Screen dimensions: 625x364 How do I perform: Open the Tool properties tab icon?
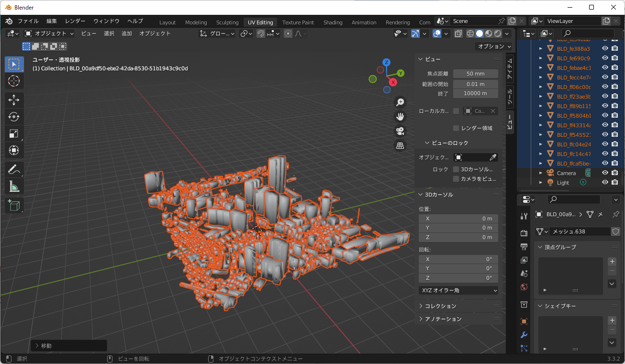click(524, 216)
